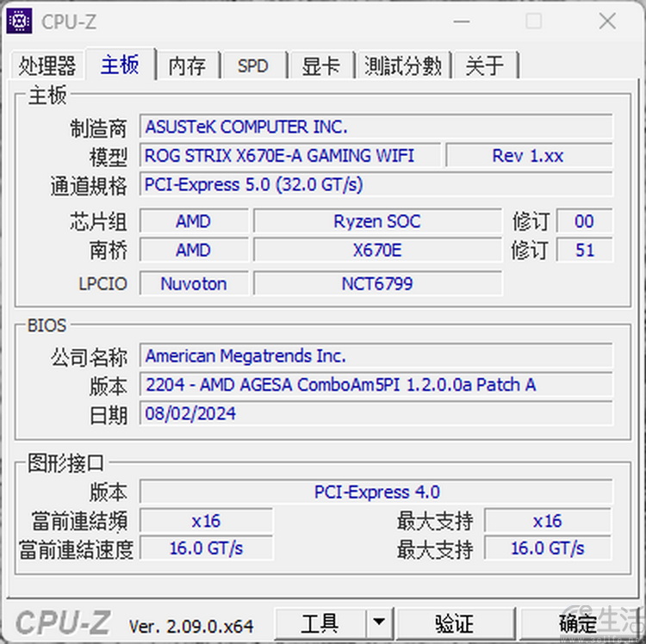Viewport: 646px width, 644px height.
Task: Click the Ver. 2.09.0.x64 version text
Action: 191,626
